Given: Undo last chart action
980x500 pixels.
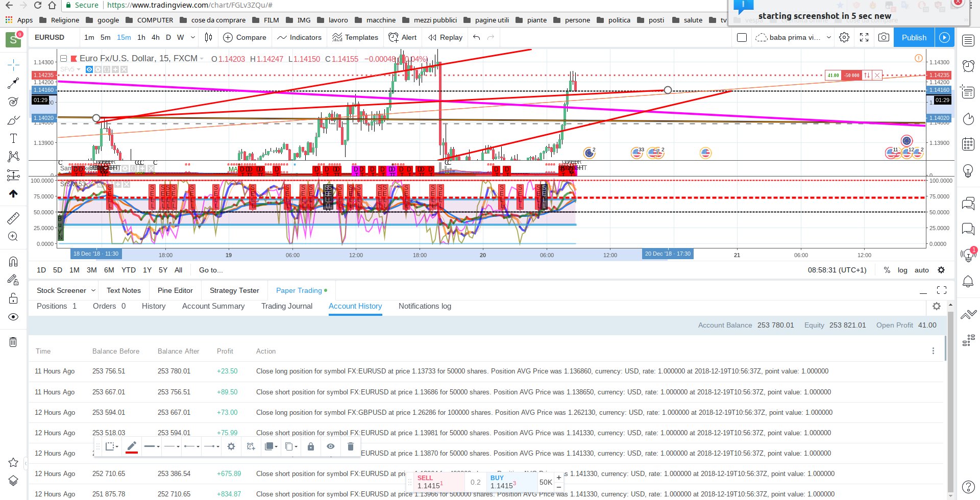Looking at the screenshot, I should [x=476, y=37].
